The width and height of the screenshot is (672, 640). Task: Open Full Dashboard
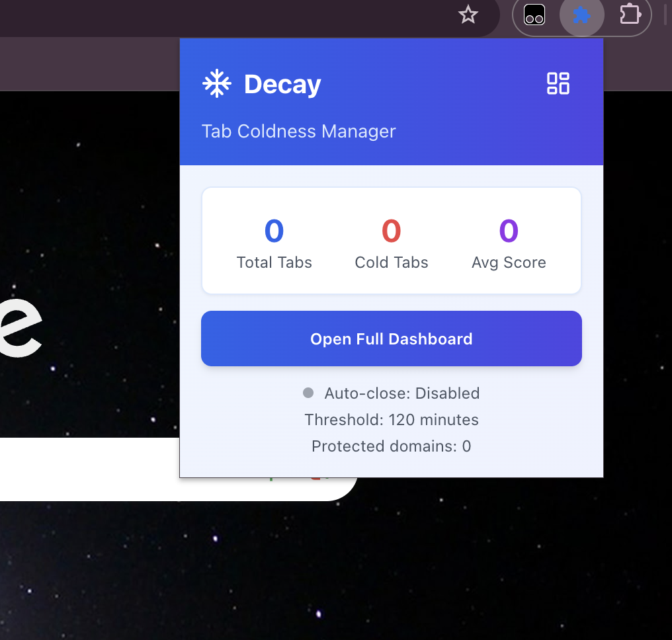[x=391, y=338]
